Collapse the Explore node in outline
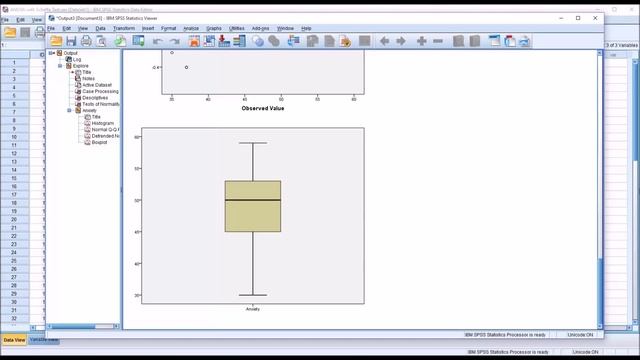 (60, 66)
